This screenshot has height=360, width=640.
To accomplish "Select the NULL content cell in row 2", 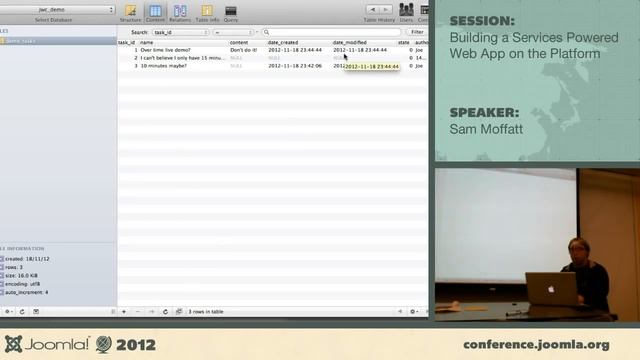I will tap(236, 58).
